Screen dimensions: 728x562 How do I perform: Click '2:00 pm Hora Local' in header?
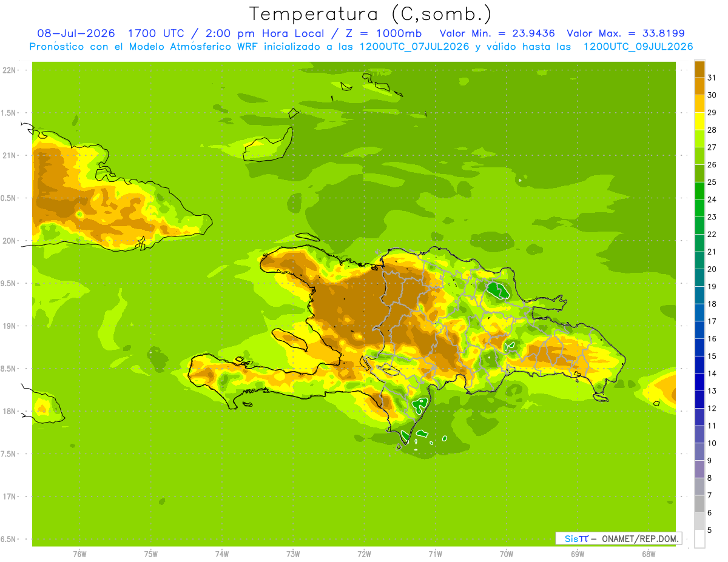point(266,33)
